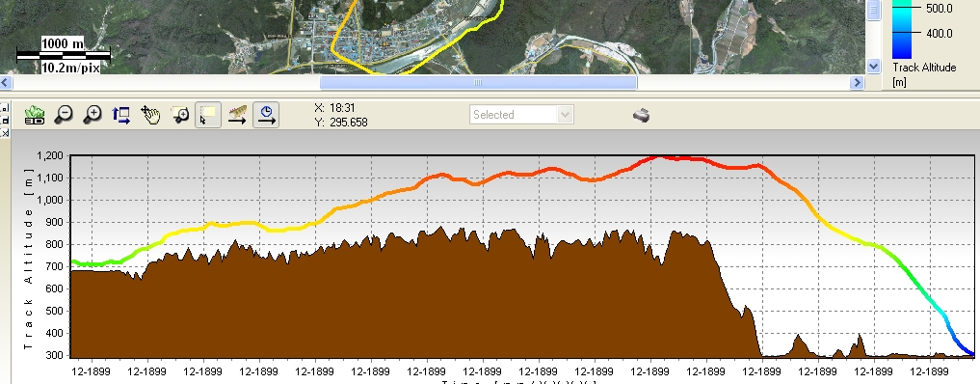The height and width of the screenshot is (384, 980).
Task: Choose the zoom region tool
Action: coord(180,115)
